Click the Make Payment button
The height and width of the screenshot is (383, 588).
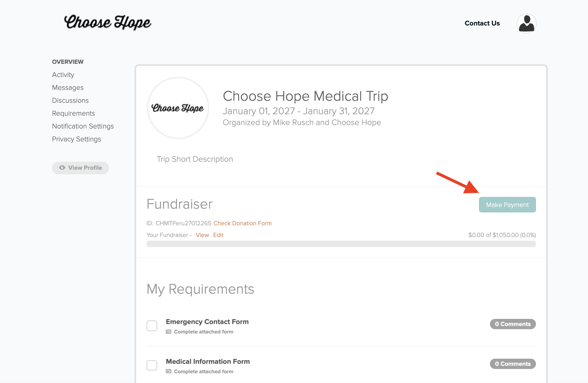(x=507, y=205)
